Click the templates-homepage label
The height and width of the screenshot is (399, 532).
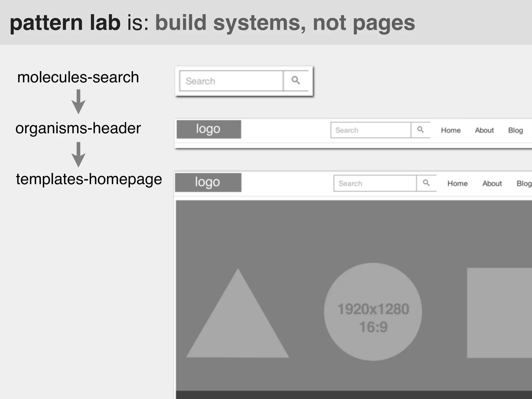click(89, 179)
